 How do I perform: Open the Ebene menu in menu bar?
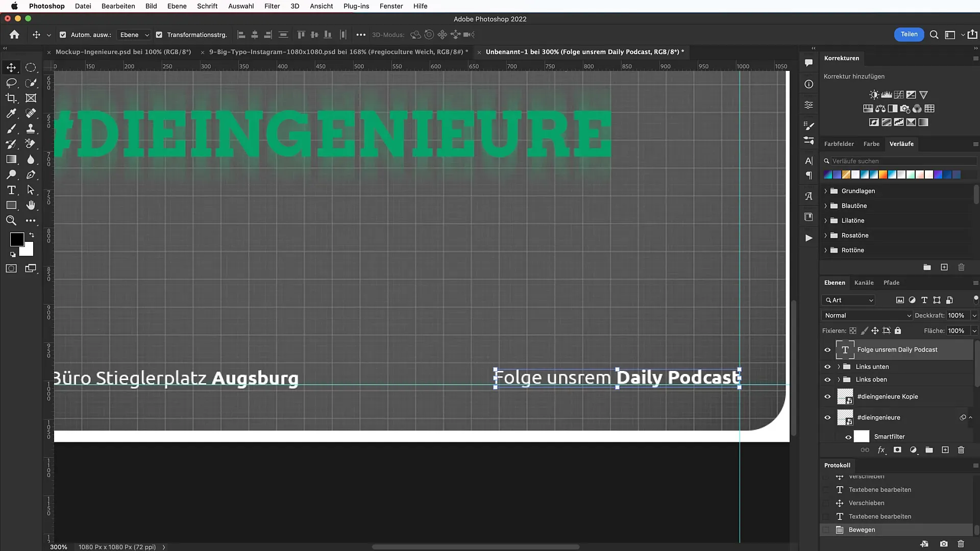pos(176,6)
